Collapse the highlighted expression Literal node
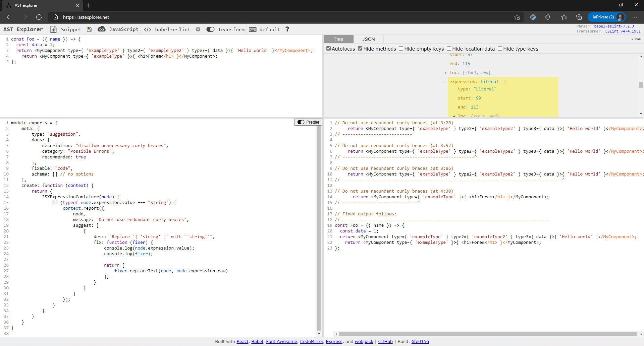This screenshot has height=346, width=644. [445, 81]
